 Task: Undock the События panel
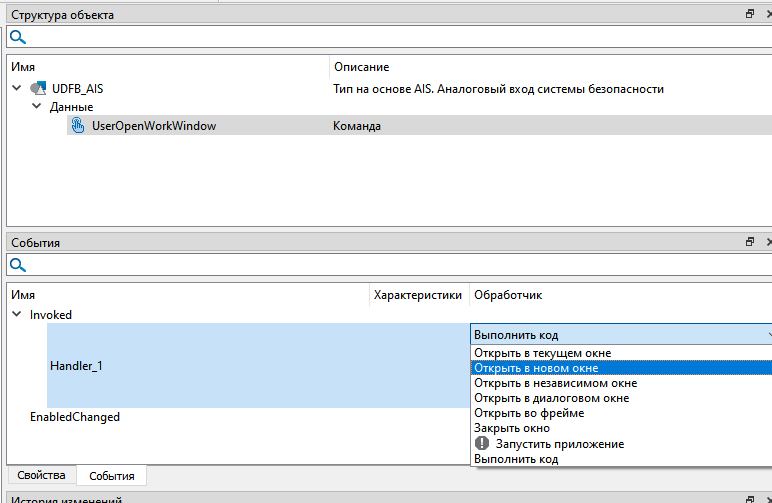pos(749,243)
